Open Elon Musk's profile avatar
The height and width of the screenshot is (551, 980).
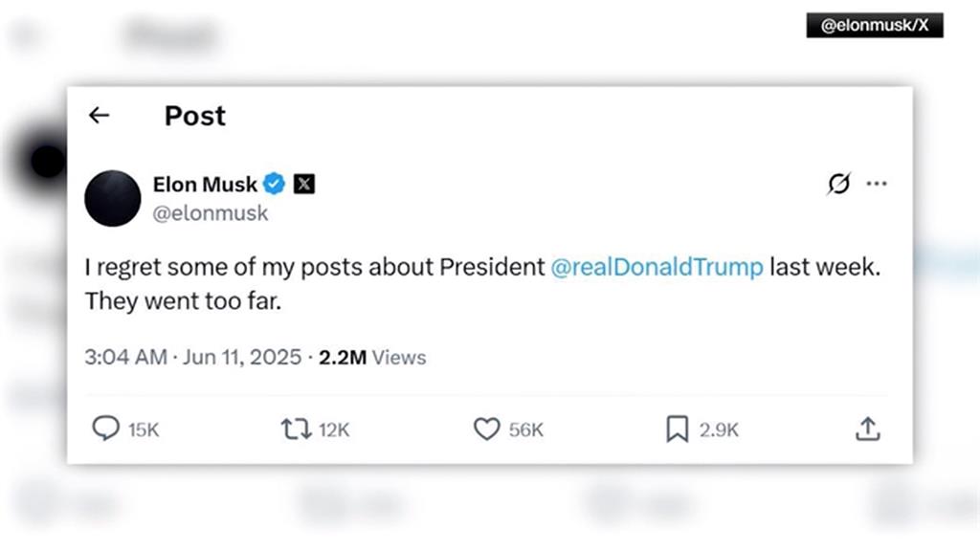113,198
